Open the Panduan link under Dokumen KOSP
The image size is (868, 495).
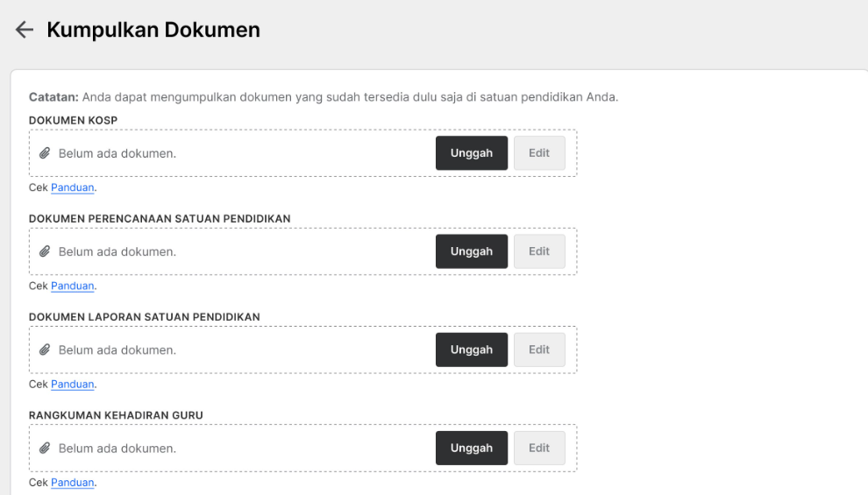click(x=73, y=187)
